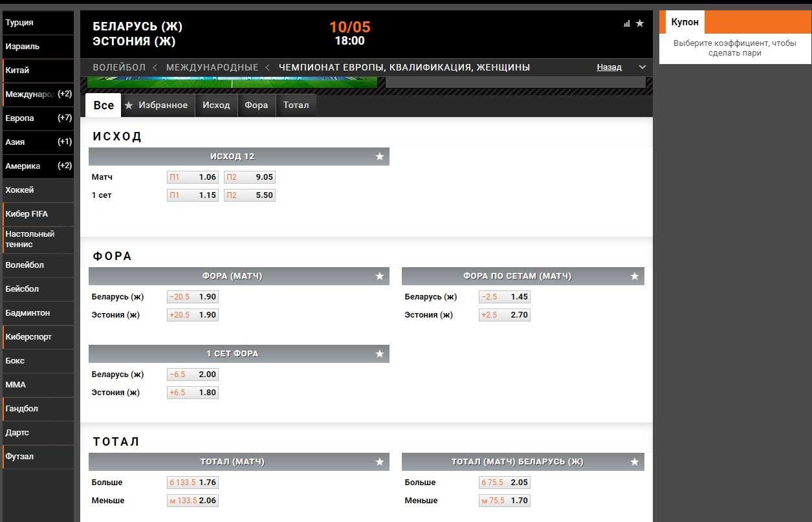Screen dimensions: 812x522
Task: Pick Беларусь set handicap -2.5 at 1.45
Action: pyautogui.click(x=504, y=297)
